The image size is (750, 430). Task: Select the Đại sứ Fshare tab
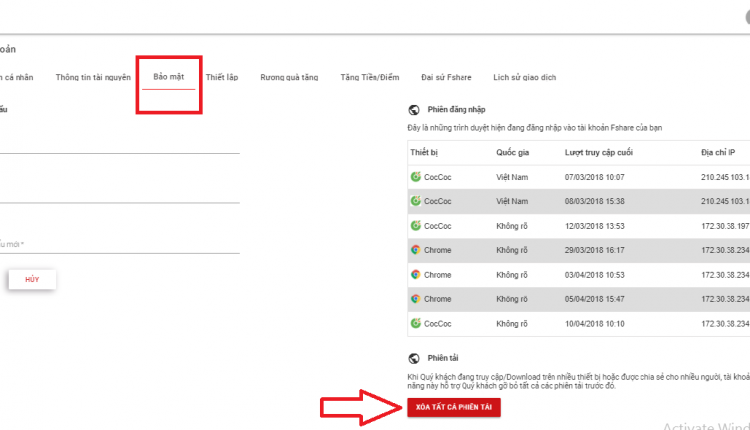pos(446,77)
